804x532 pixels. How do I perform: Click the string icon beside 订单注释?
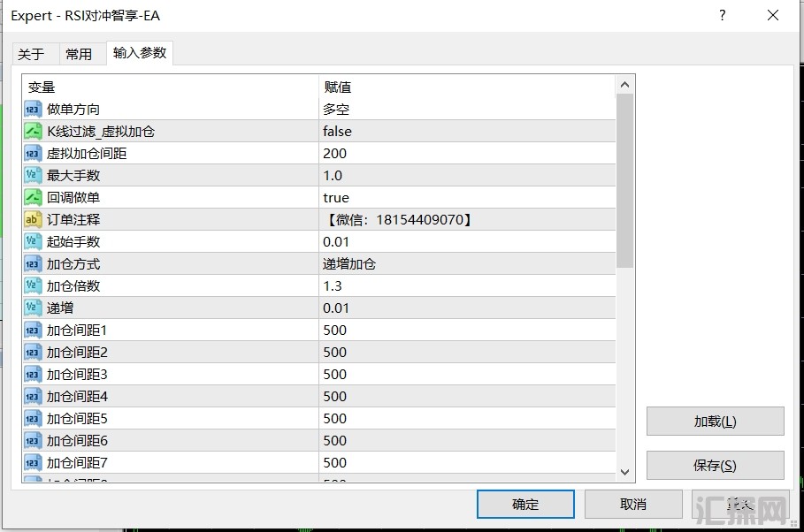33,220
